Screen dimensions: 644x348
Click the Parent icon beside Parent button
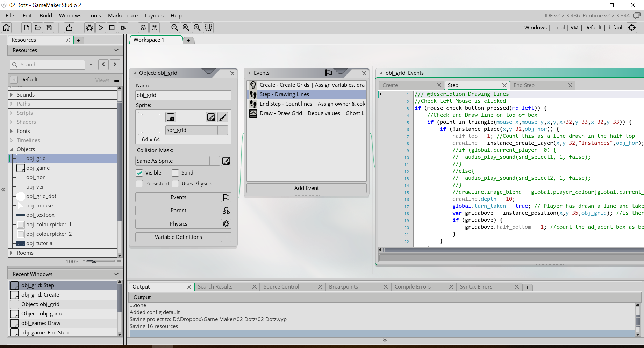[226, 211]
